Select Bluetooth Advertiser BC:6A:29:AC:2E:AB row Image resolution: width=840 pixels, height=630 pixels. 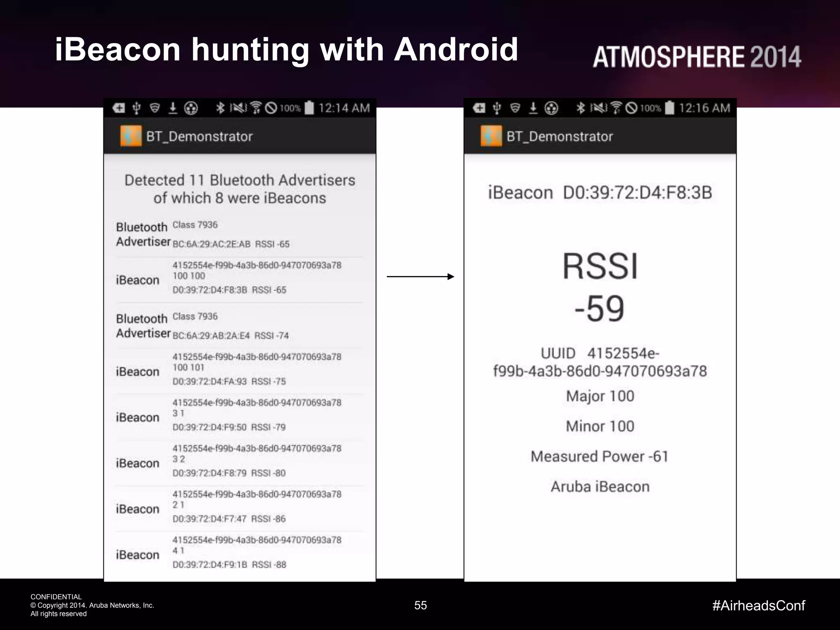coord(240,235)
